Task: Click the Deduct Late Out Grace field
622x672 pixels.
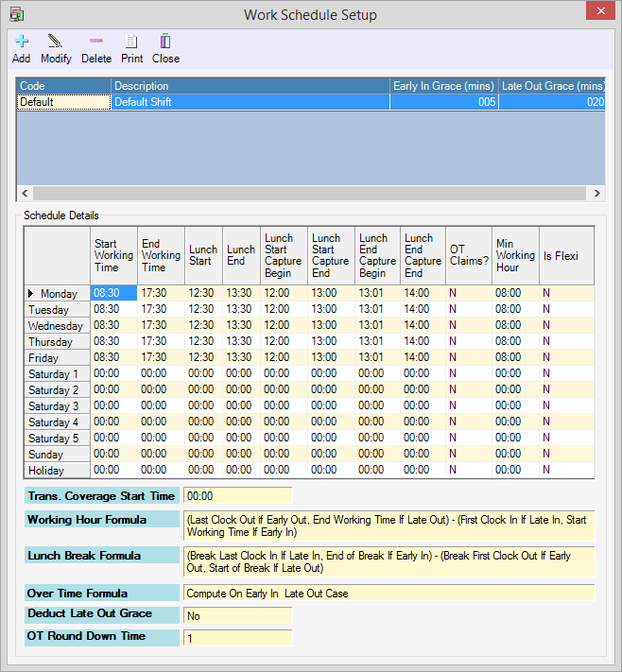Action: (x=237, y=615)
